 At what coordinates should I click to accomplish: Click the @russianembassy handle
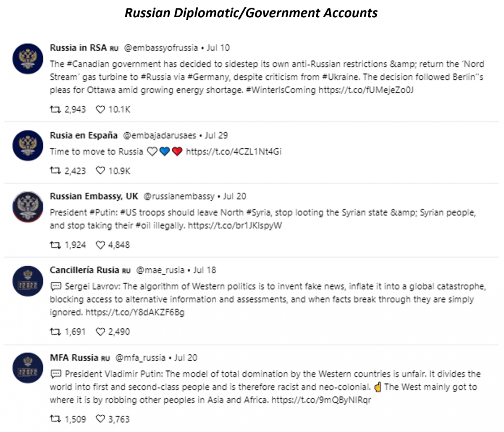179,196
